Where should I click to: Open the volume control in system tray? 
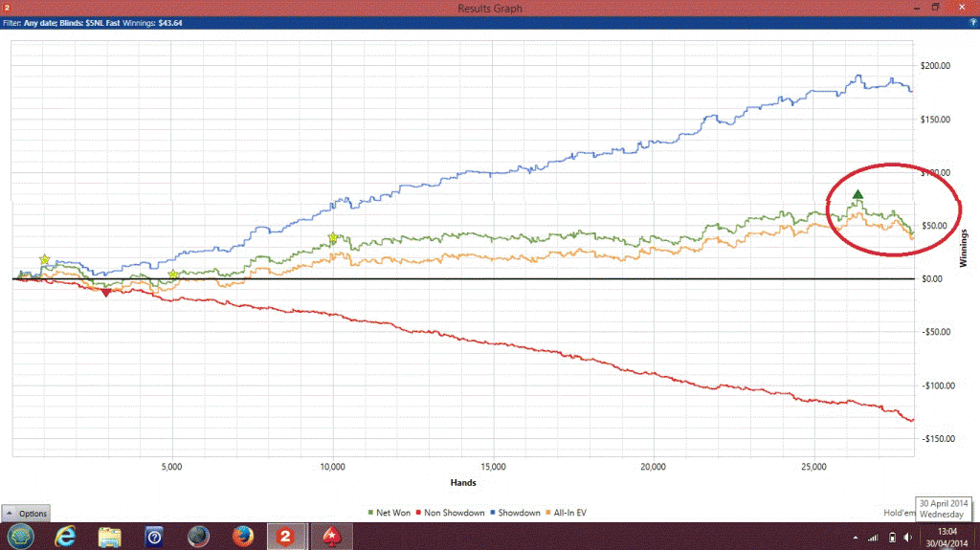(x=906, y=537)
